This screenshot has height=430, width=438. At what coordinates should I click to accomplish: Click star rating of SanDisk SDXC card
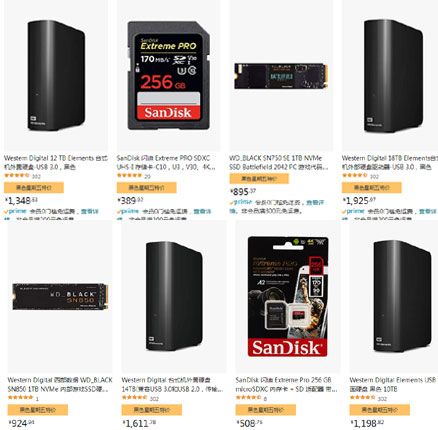click(x=129, y=175)
